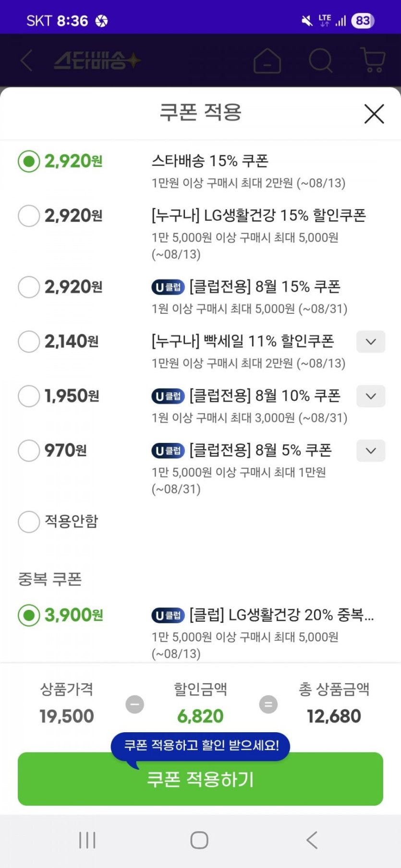Expand 클럽전용 8월 5% 쿠폰 details
The height and width of the screenshot is (868, 401).
tap(370, 451)
